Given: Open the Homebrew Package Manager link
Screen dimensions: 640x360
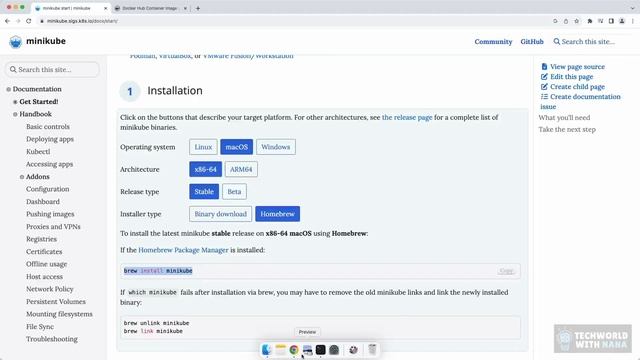Looking at the screenshot, I should pyautogui.click(x=183, y=250).
